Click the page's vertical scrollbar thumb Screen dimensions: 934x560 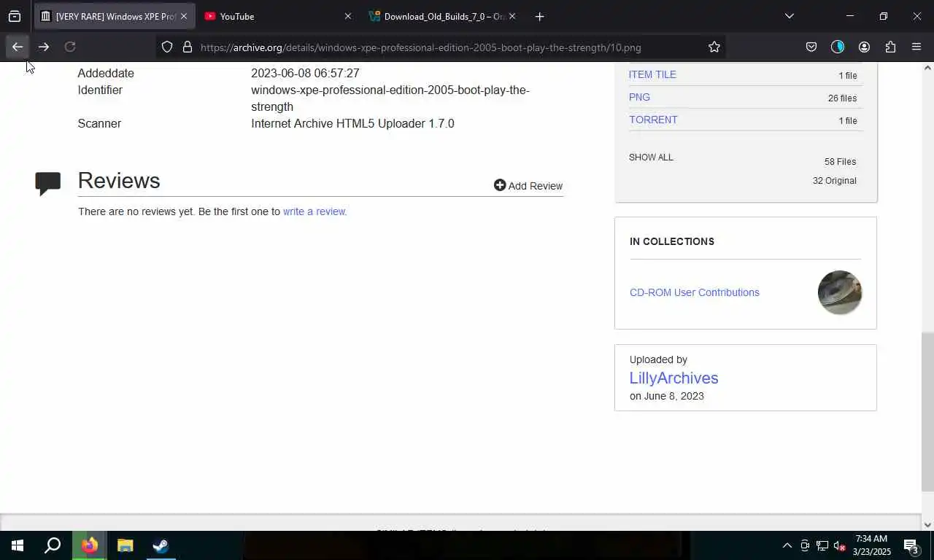[927, 412]
